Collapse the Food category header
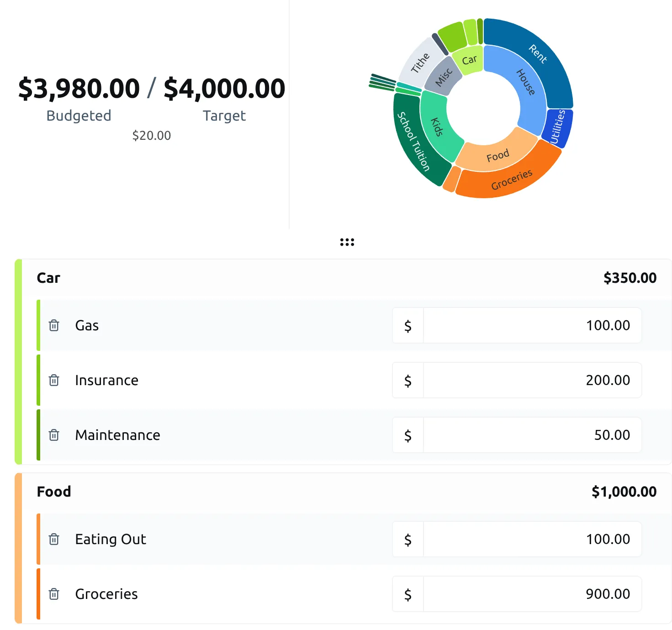The image size is (672, 630). pos(54,492)
